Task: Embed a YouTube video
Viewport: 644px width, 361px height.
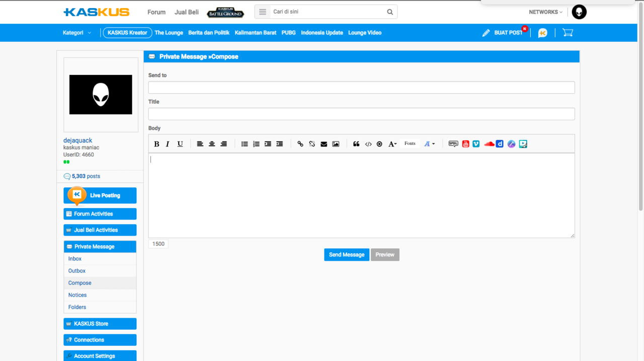Action: pyautogui.click(x=466, y=144)
